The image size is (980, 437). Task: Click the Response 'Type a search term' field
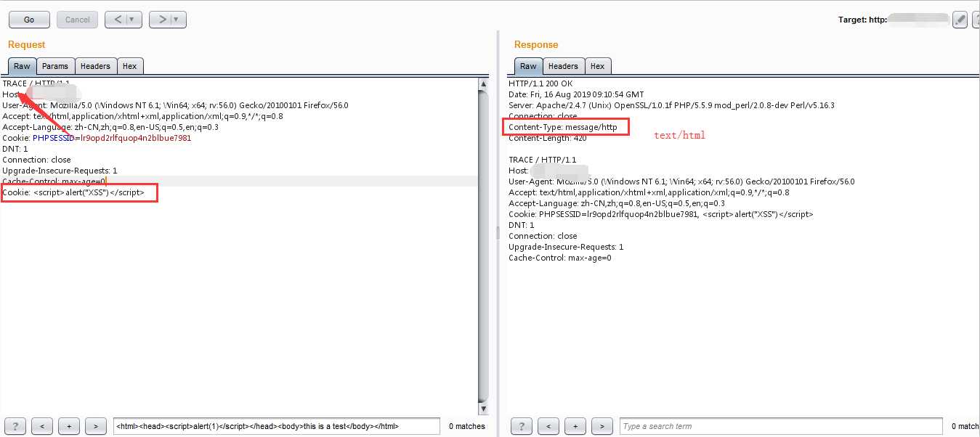781,426
